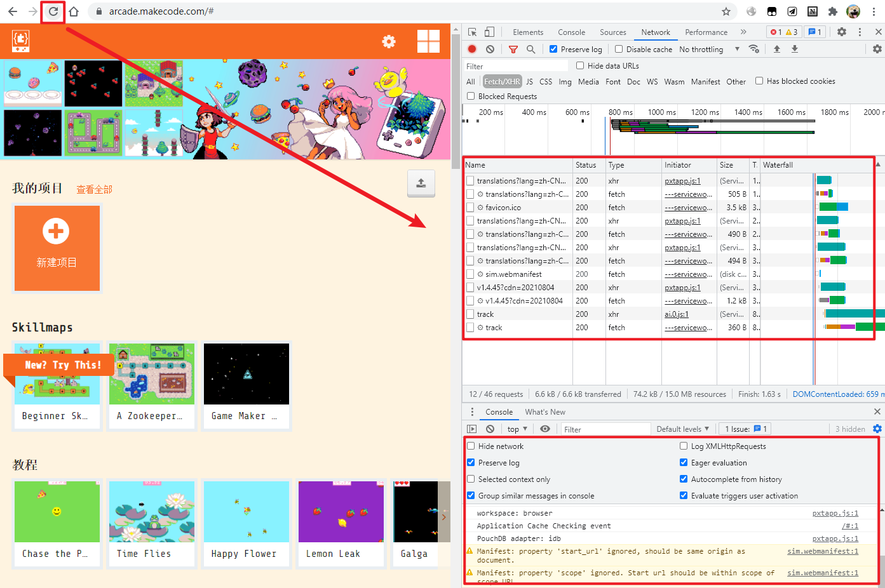Toggle the device toolbar icon in DevTools
This screenshot has height=588, width=885.
(x=489, y=32)
